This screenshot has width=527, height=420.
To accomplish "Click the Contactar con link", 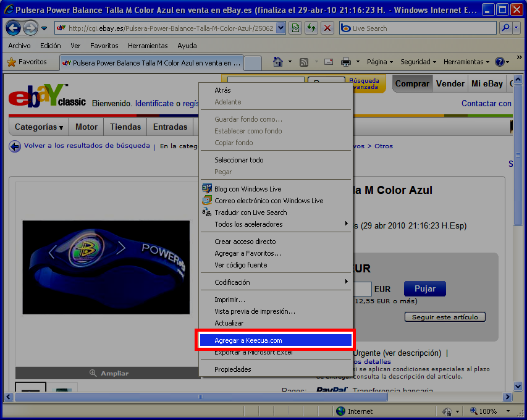I will [x=486, y=104].
